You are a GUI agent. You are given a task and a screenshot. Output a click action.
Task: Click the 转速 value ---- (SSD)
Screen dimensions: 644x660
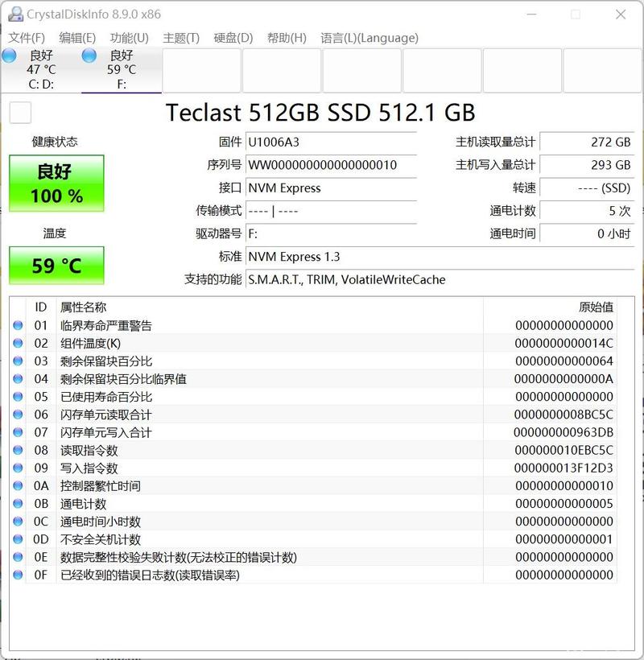[587, 188]
